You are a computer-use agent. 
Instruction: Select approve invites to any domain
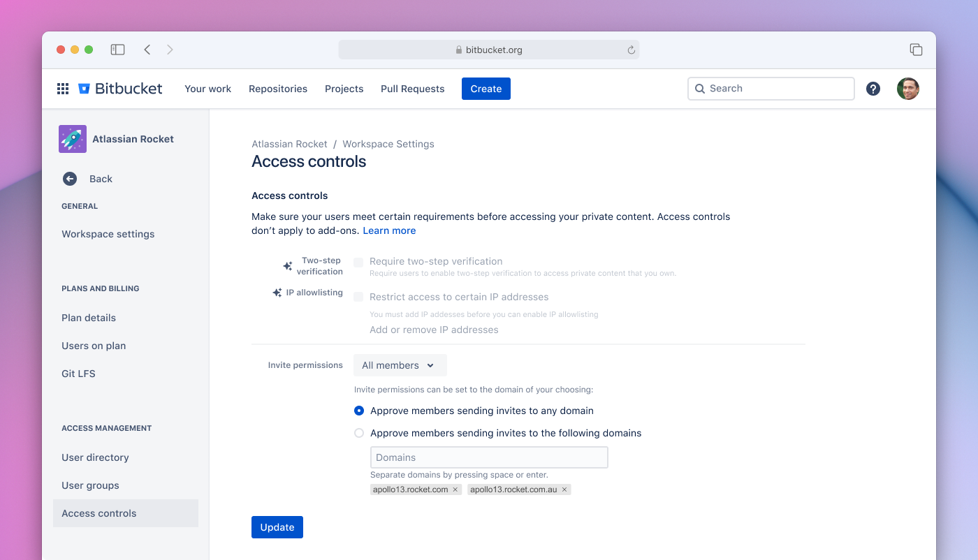pos(358,411)
